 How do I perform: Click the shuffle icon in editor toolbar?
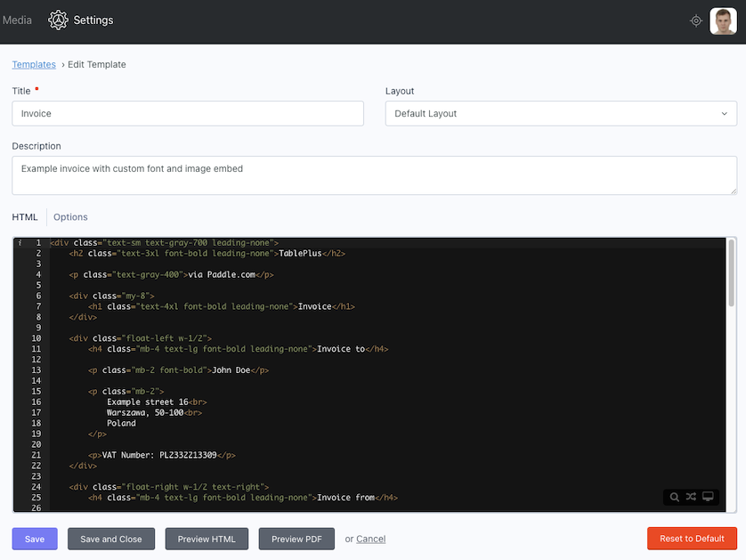tap(691, 497)
